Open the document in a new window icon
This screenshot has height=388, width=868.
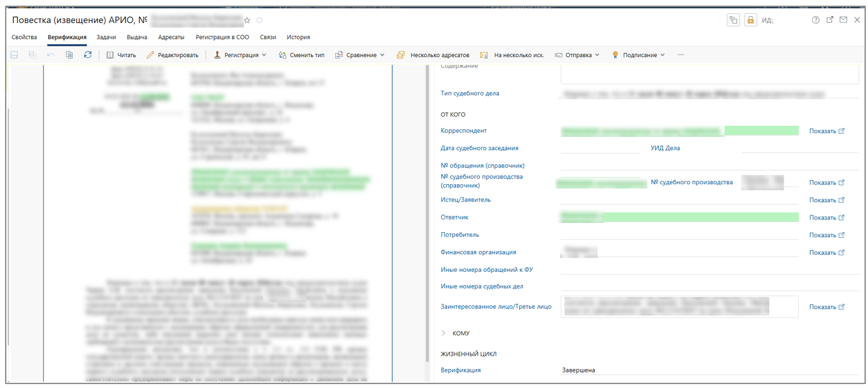tap(830, 20)
